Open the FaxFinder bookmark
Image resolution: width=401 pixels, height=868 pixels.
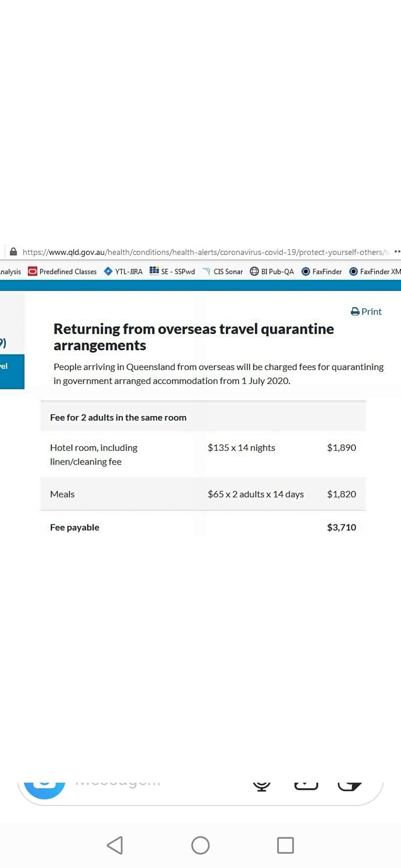[x=322, y=272]
